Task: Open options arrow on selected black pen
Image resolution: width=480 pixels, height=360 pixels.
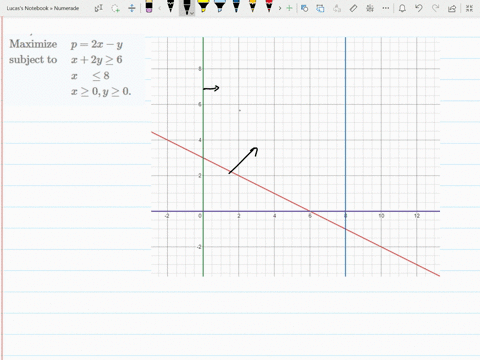Action: [x=192, y=13]
